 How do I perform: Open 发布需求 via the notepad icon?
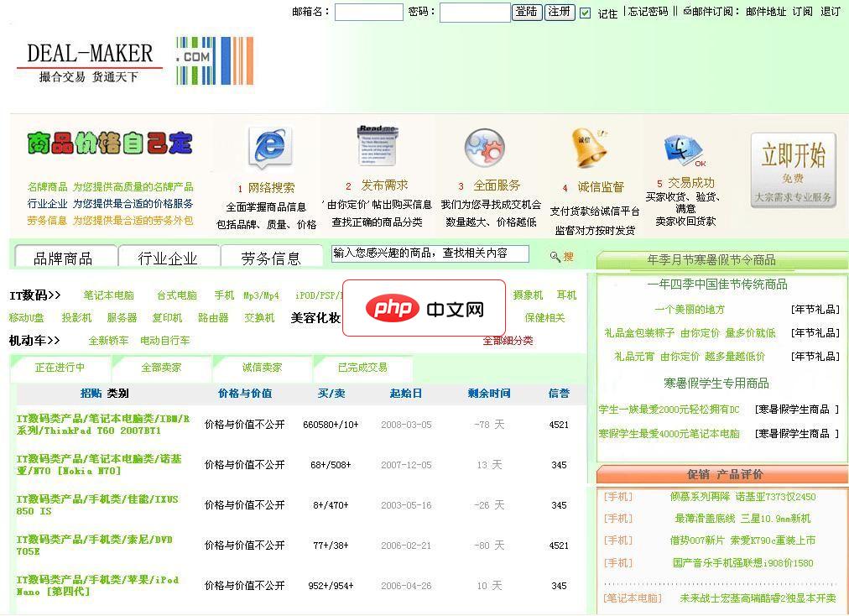click(378, 144)
